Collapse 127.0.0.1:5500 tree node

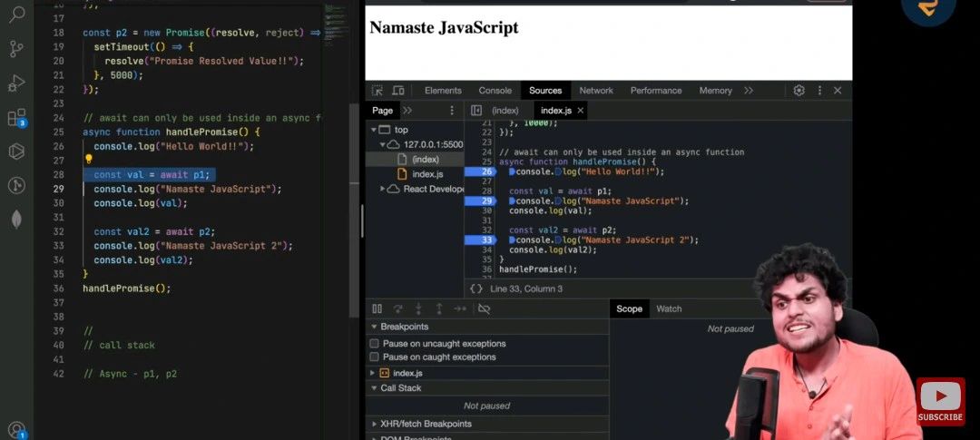tap(383, 144)
